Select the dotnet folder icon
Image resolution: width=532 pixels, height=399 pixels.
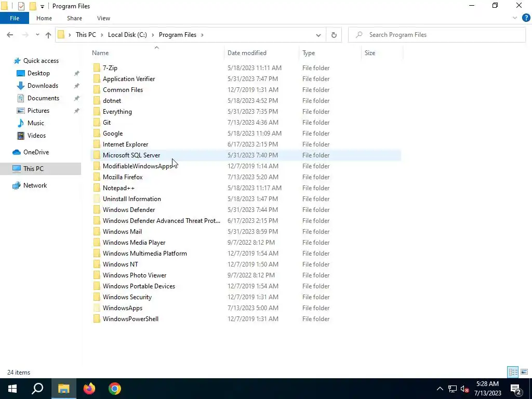[97, 100]
